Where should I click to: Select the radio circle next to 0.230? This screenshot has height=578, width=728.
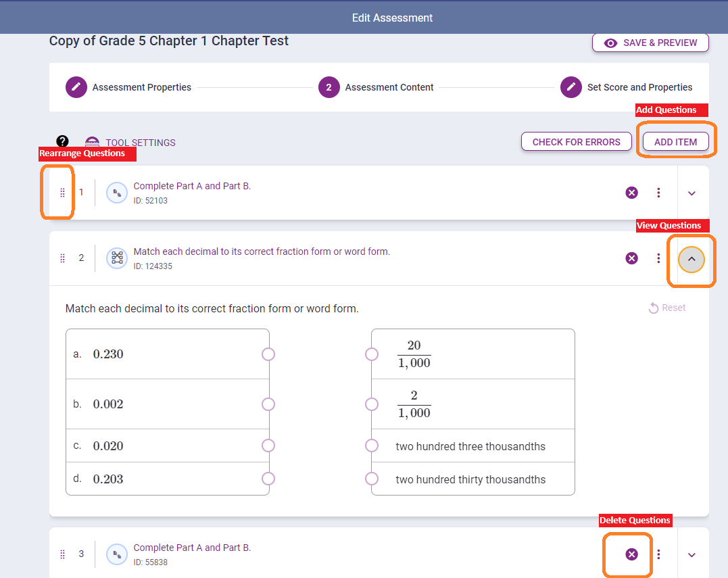point(268,354)
